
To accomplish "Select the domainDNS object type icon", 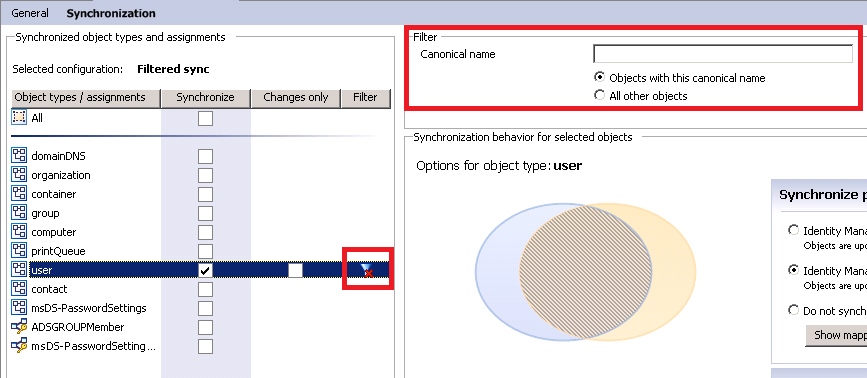I will coord(19,156).
